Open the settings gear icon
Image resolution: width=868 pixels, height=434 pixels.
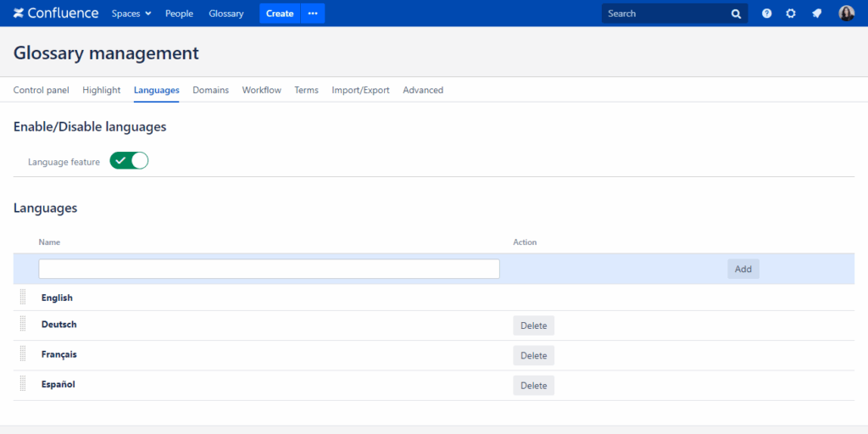tap(791, 14)
